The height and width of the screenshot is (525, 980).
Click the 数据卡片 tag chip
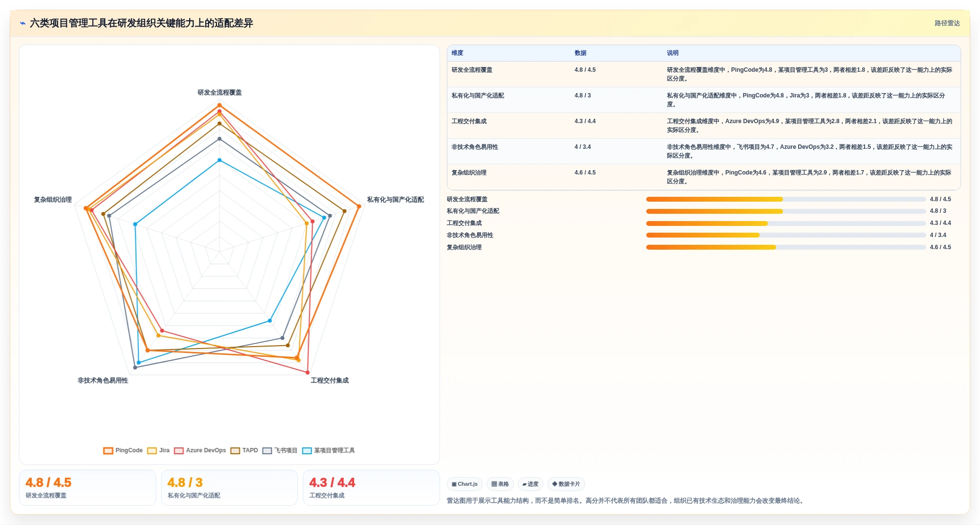coord(566,484)
